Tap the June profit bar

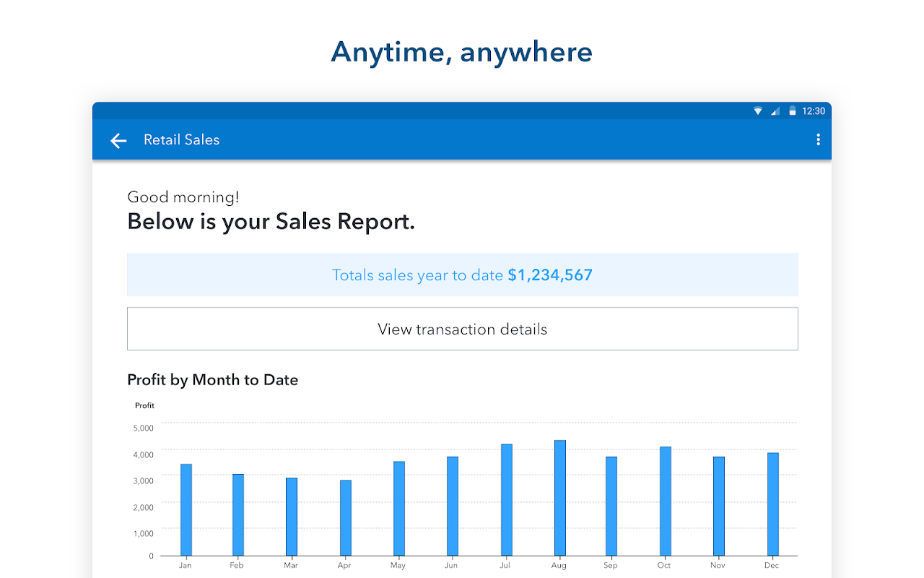coord(453,506)
